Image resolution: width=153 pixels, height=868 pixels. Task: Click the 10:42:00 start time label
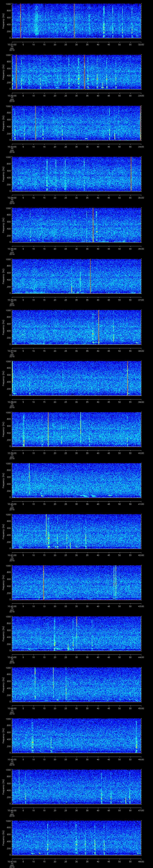tap(12, 606)
